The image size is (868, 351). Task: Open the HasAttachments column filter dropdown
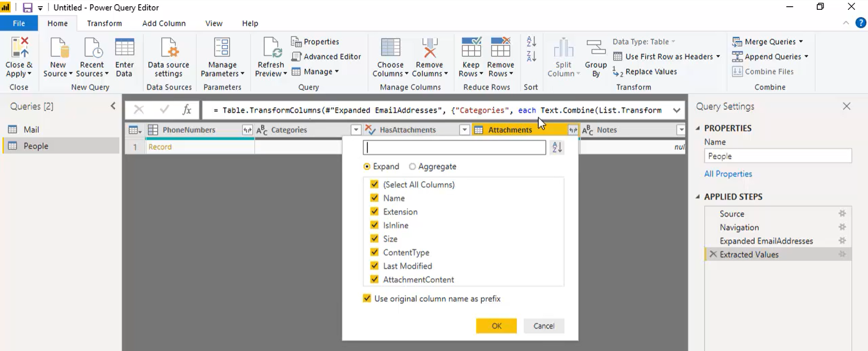[x=464, y=130]
